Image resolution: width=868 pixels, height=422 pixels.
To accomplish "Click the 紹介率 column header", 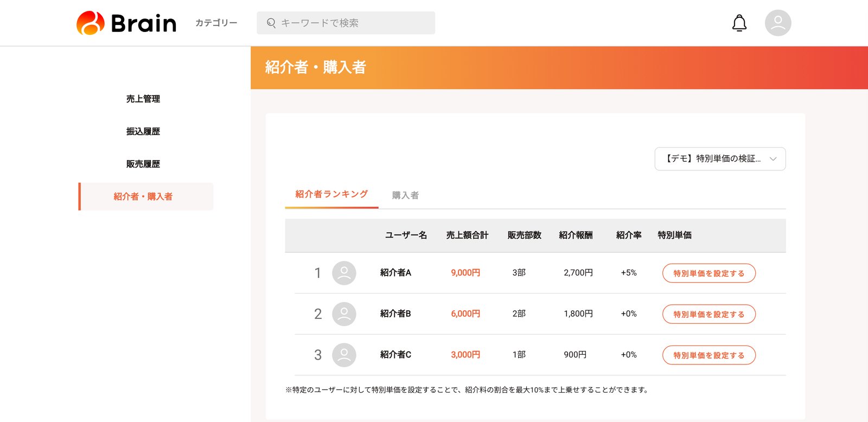I will [x=629, y=235].
